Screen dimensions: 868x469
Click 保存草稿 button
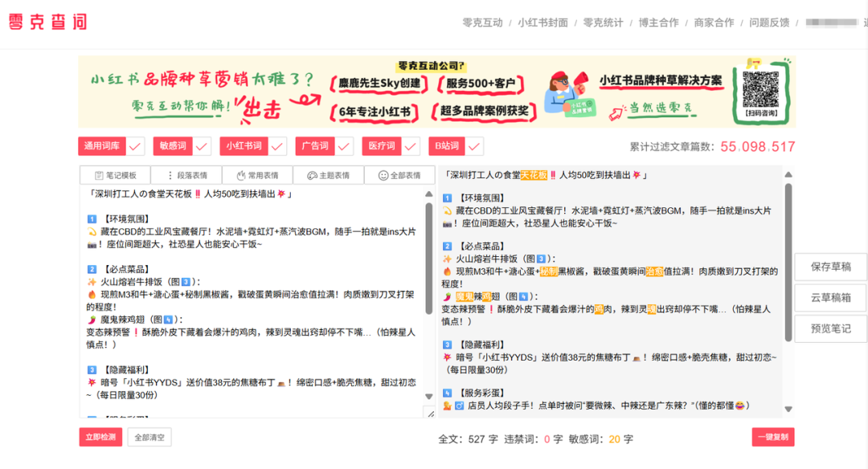coord(830,267)
